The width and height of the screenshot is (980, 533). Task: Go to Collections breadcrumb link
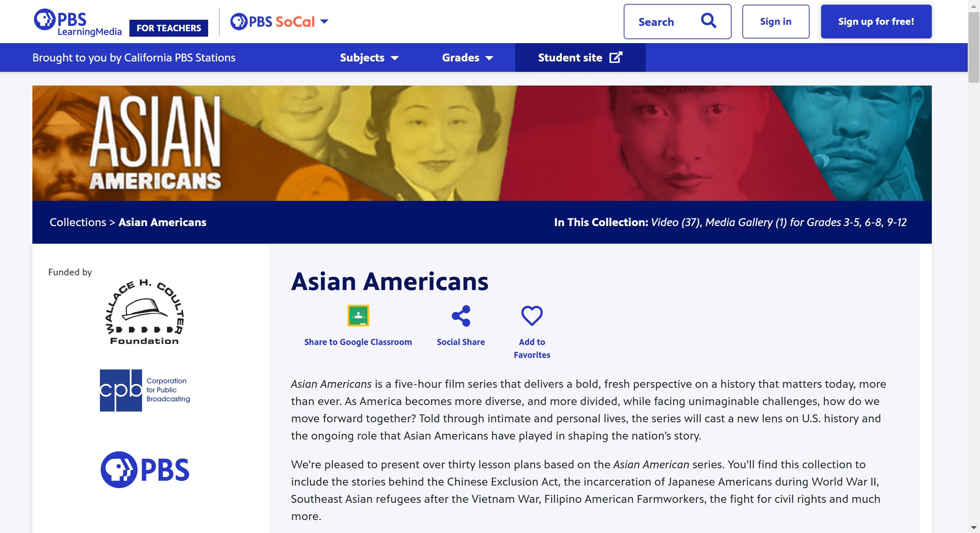[78, 222]
